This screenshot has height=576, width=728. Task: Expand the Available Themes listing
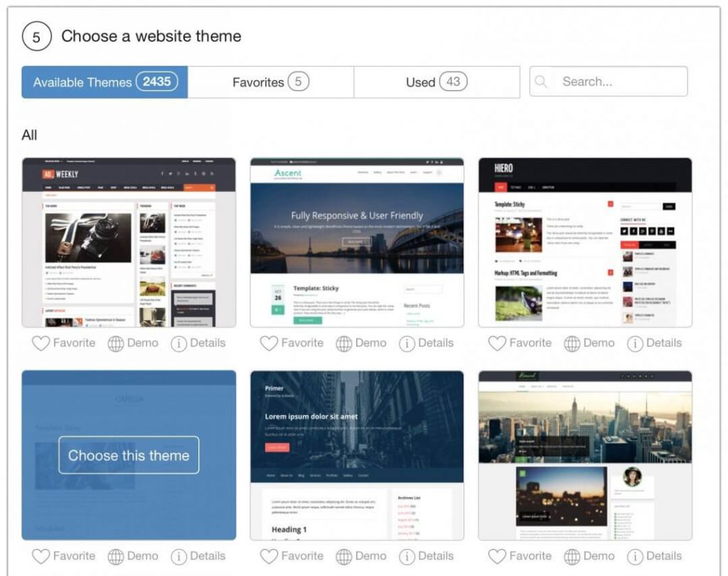(104, 82)
